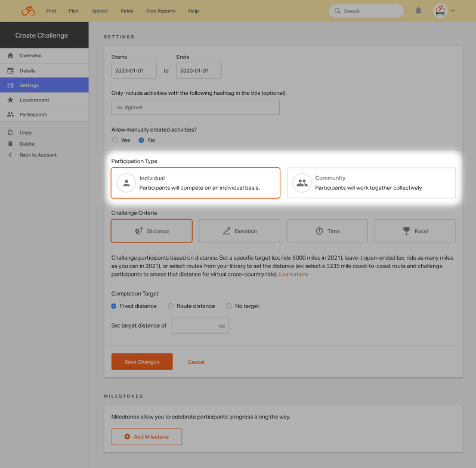
Task: Click the Settings sidebar icon
Action: 10,85
